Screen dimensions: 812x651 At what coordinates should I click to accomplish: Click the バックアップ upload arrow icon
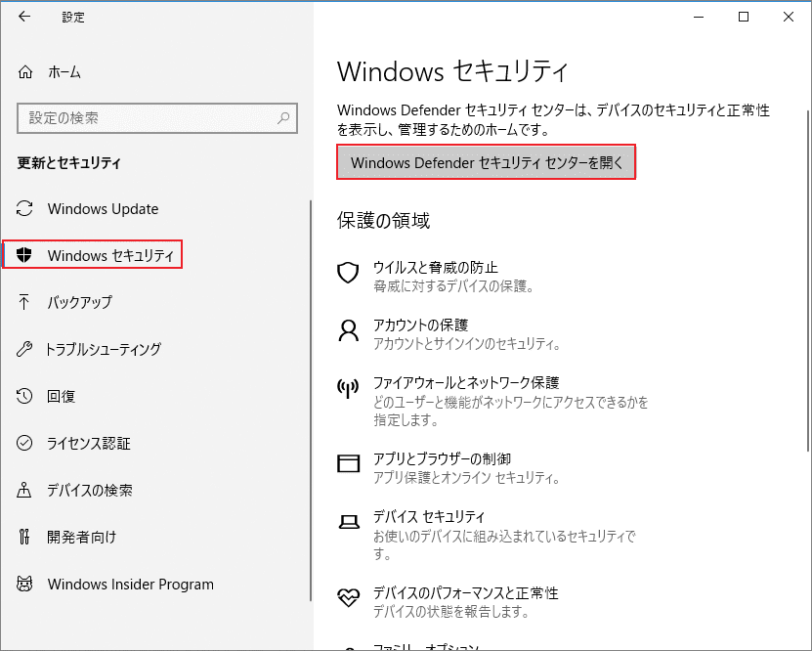(26, 302)
